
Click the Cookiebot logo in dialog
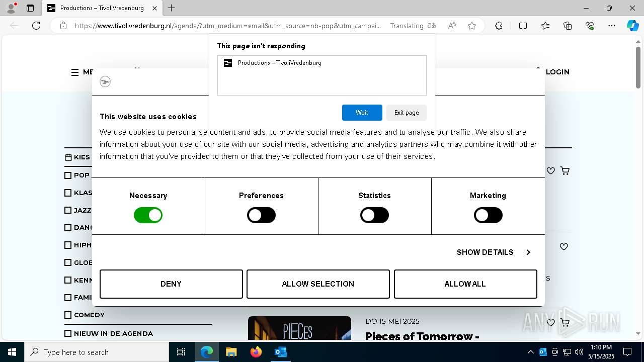click(x=105, y=81)
